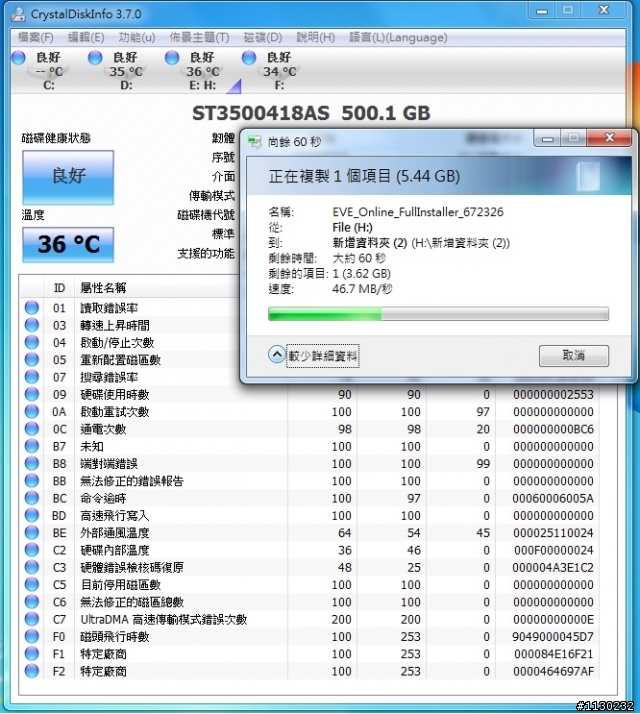
Task: Click status icon for B7 未知
Action: click(x=31, y=446)
